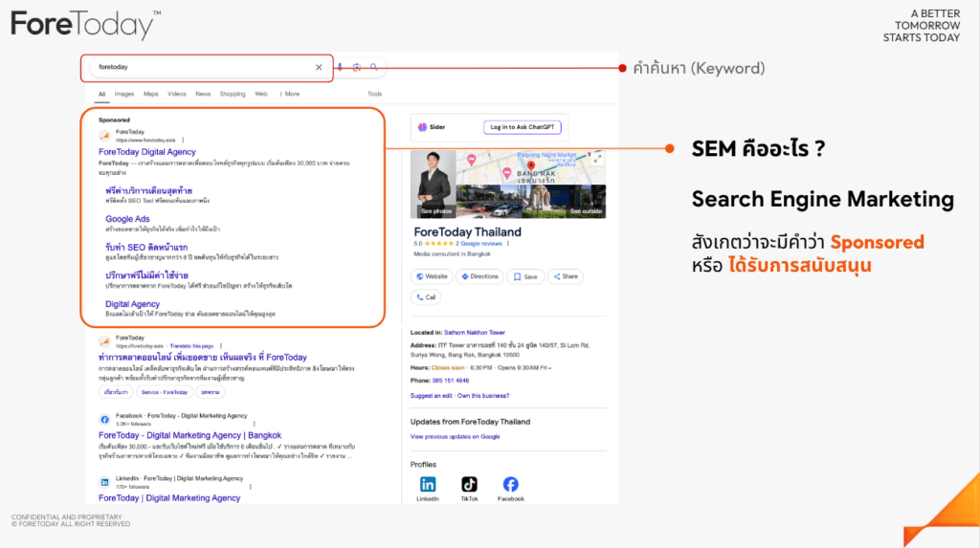Open the LinkedIn profile icon
This screenshot has height=548, width=980.
pos(428,485)
